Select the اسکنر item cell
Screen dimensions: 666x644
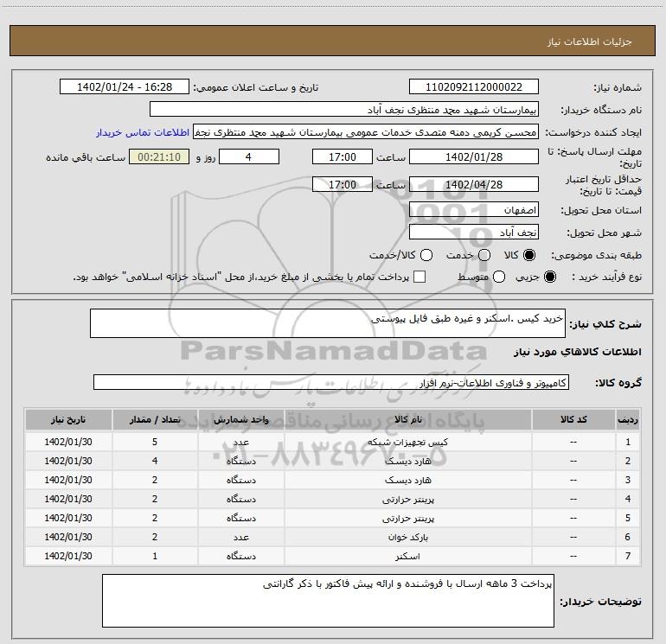point(407,556)
